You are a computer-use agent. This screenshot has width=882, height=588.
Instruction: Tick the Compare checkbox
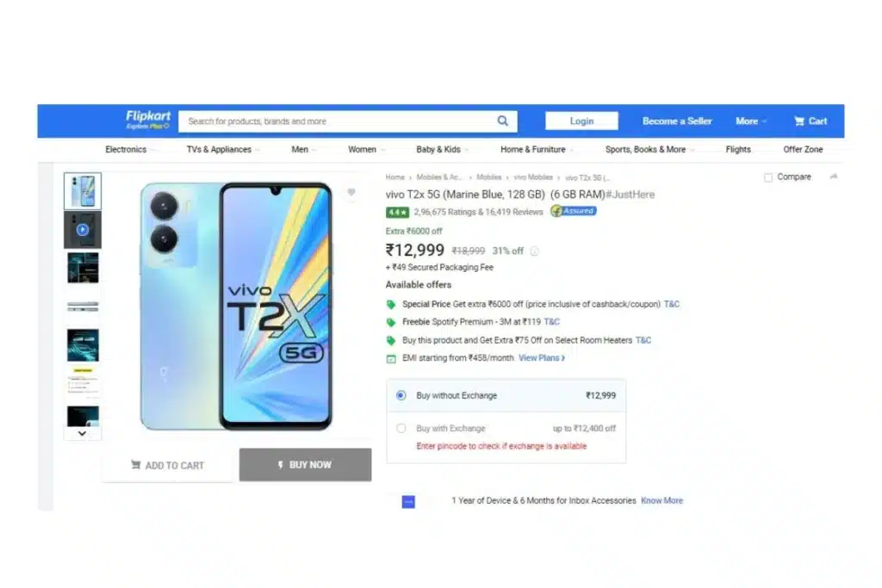coord(767,177)
